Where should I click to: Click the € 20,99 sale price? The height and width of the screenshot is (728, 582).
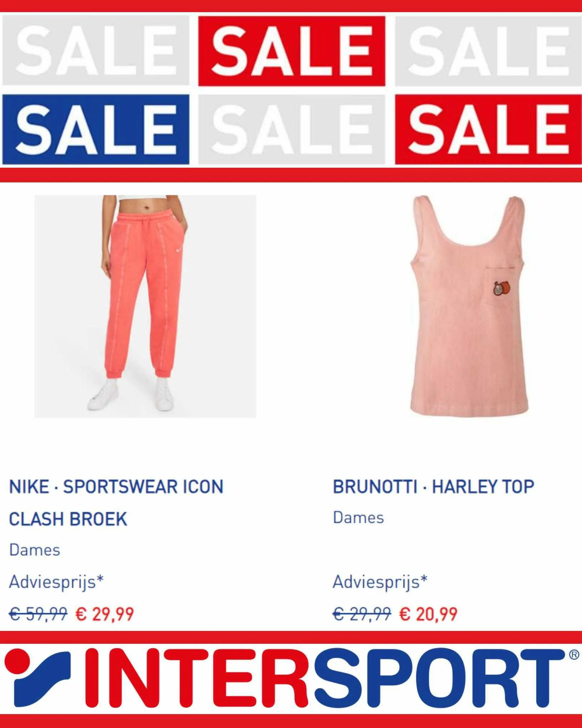click(428, 614)
